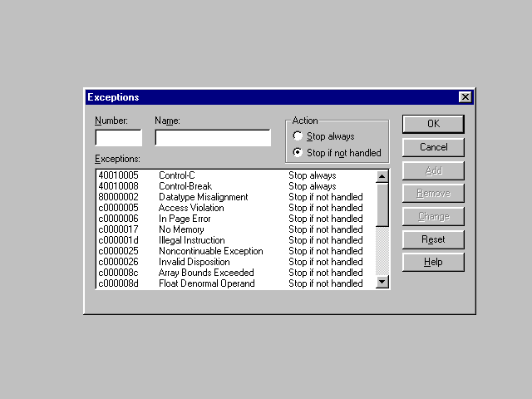Image resolution: width=532 pixels, height=399 pixels.
Task: Choose the Datatype Misalignment exception
Action: point(203,197)
